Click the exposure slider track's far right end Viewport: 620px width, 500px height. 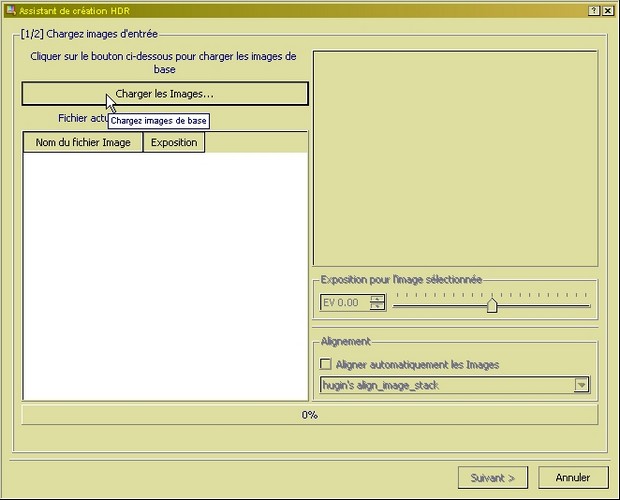588,306
